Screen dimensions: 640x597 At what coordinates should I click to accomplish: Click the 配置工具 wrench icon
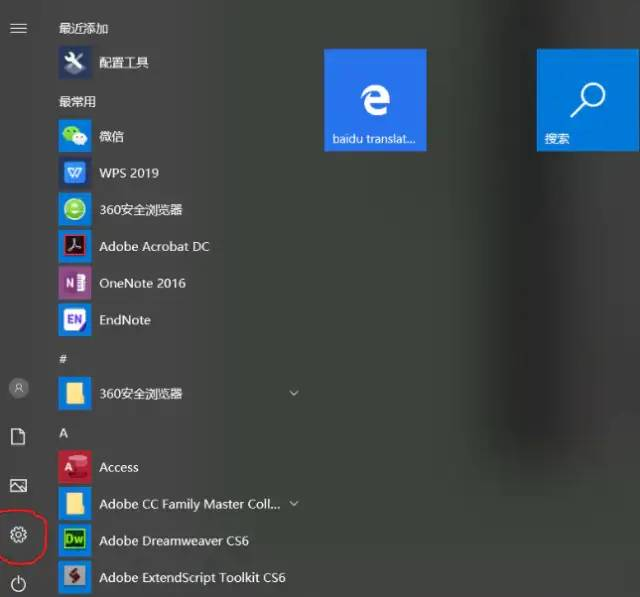75,62
